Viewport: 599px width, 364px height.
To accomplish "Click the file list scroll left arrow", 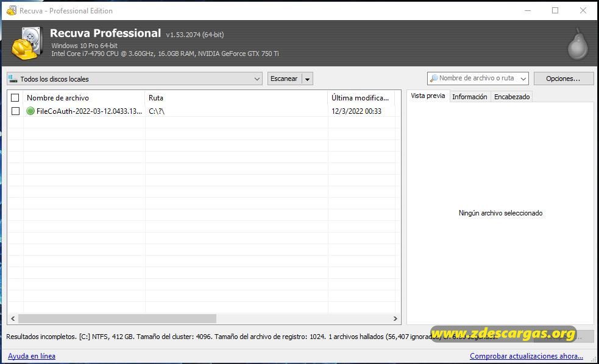I will pos(13,318).
